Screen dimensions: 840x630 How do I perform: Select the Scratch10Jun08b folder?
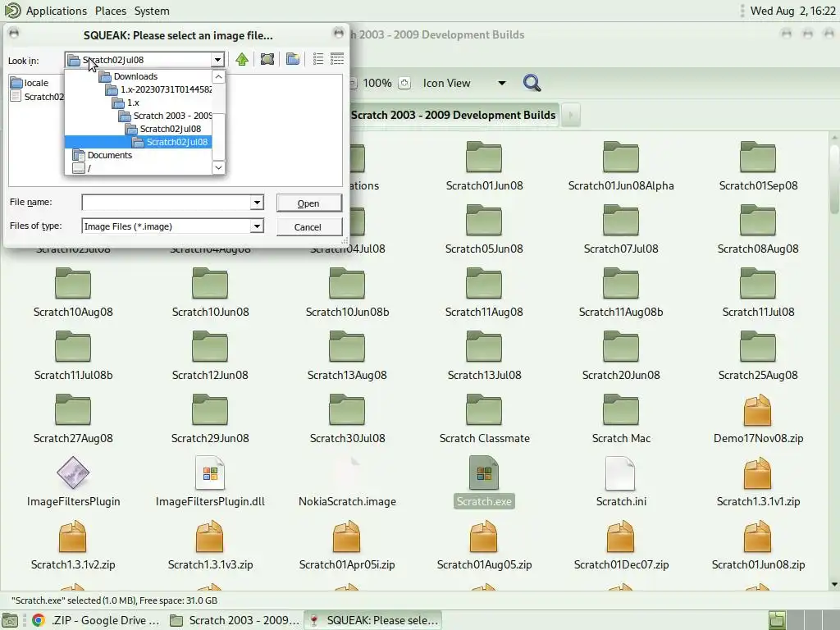(347, 293)
